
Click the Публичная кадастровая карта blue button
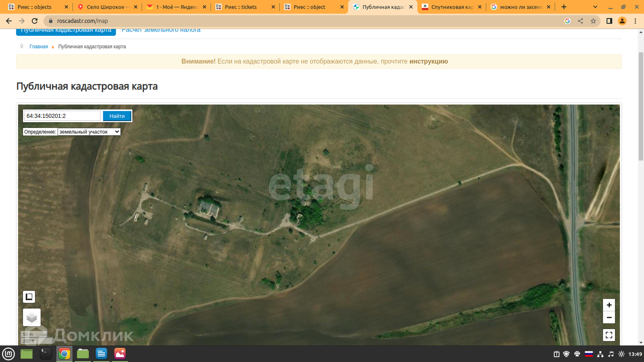66,31
